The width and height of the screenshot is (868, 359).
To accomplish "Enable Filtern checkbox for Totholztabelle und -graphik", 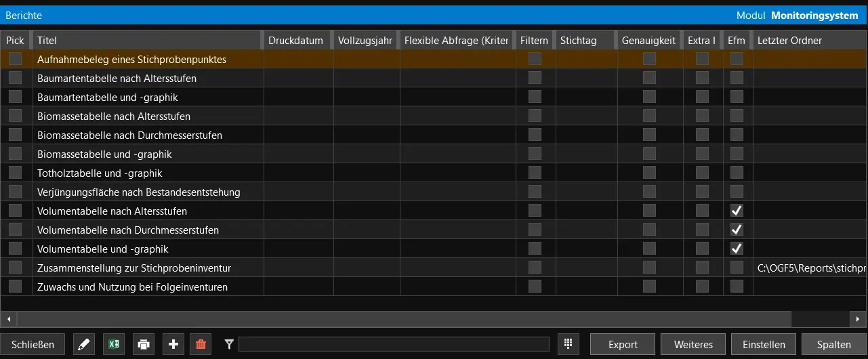I will pos(535,173).
